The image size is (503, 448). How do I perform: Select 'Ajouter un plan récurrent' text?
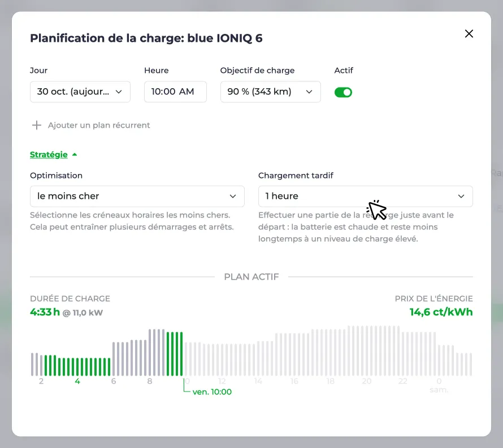[x=99, y=125]
